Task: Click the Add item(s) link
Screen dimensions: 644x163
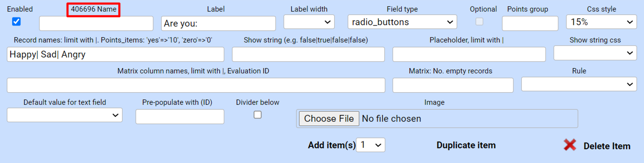Action: point(332,145)
